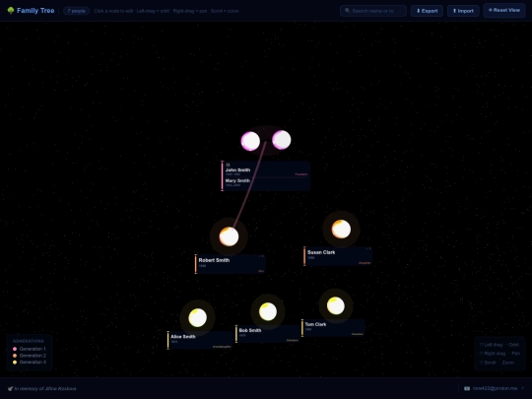Click small icon atop Robert Smith card
Viewport: 532px width, 399px height.
(x=261, y=256)
